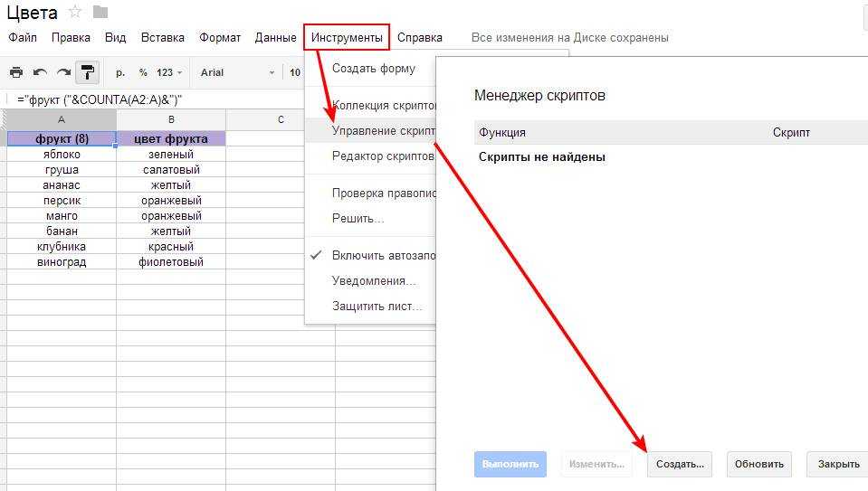Toggle Включить автозаполнение checked entry

pyautogui.click(x=371, y=256)
